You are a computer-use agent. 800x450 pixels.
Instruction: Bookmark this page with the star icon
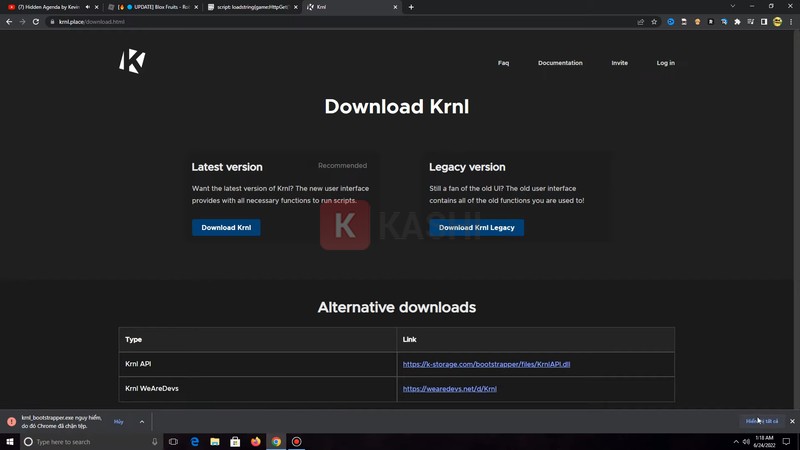tap(654, 22)
